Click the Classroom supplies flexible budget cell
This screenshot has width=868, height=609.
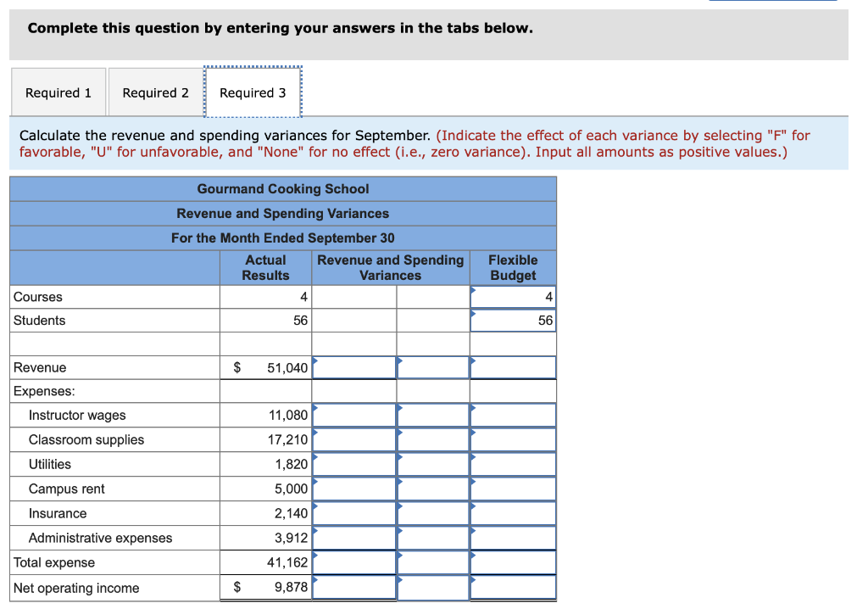point(514,439)
